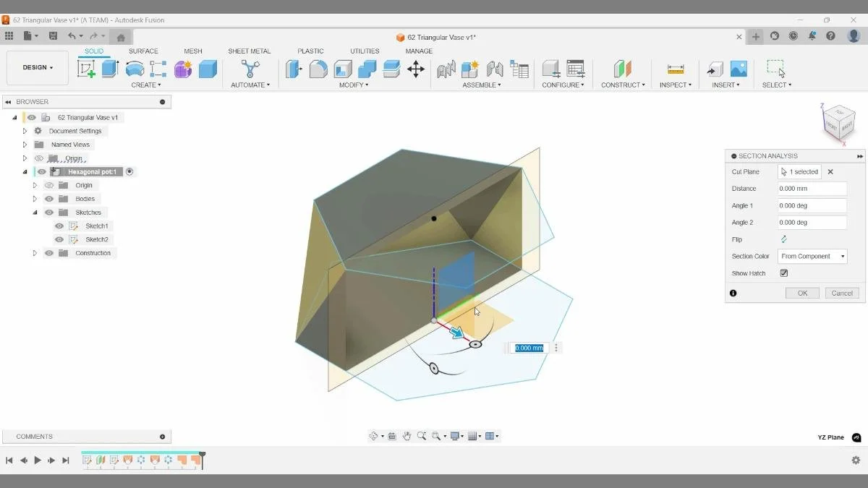Viewport: 868px width, 488px height.
Task: Cancel the Section Analysis dialog
Action: pyautogui.click(x=841, y=293)
